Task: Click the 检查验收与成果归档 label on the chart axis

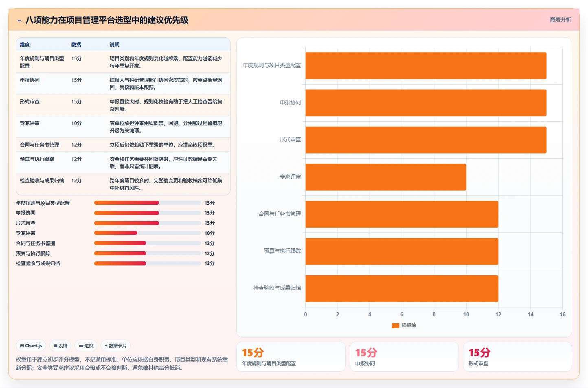Action: click(277, 288)
